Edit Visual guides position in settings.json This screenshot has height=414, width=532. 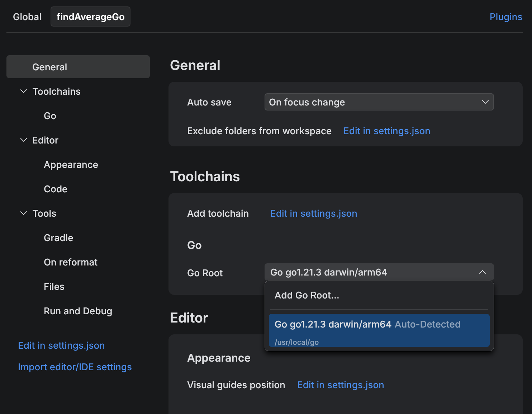pos(340,385)
